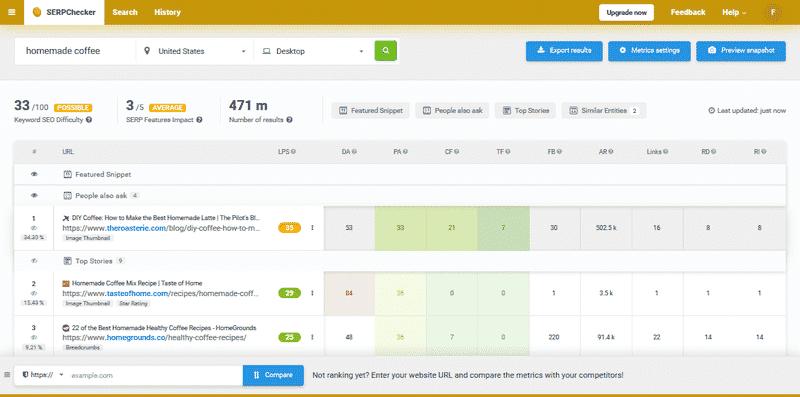Open the three-dot options for tasteofhome result
800x397 pixels.
(x=312, y=293)
